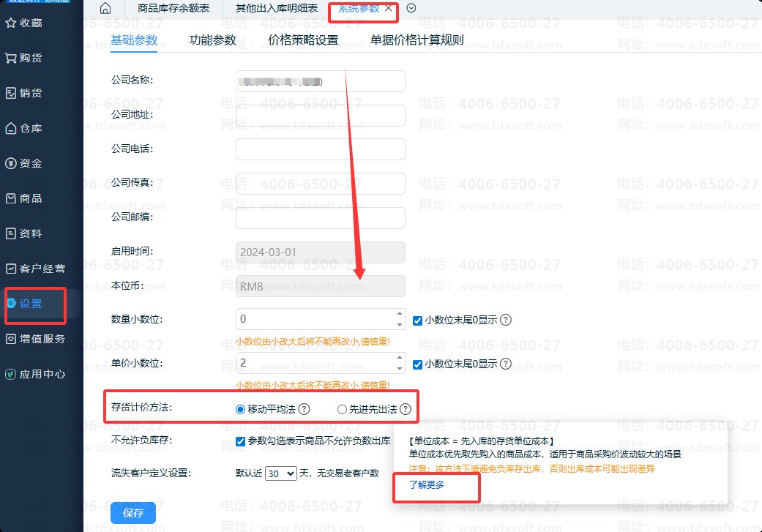Click the 公司地址 input field
This screenshot has height=532, width=762.
click(320, 116)
